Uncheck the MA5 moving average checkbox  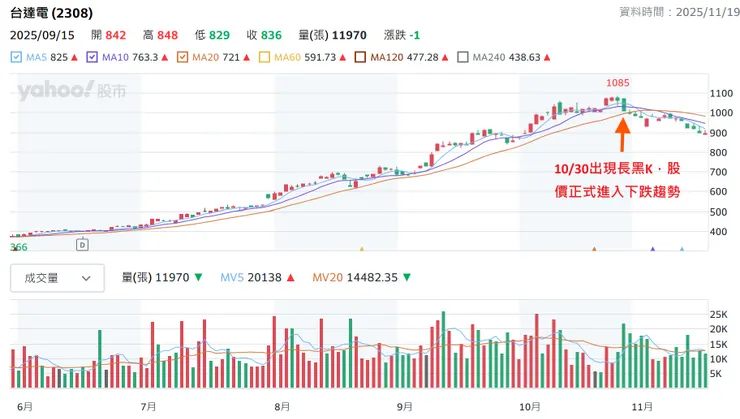click(16, 57)
